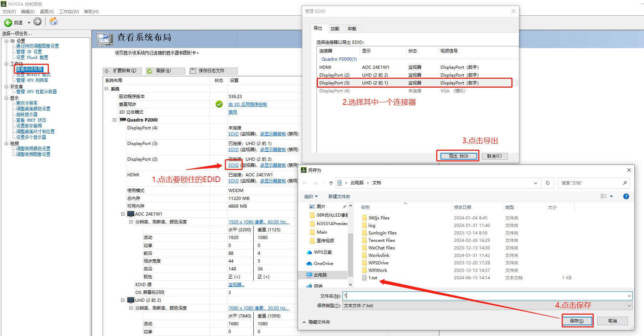The height and width of the screenshot is (336, 644).
Task: Click the 保存(S) button
Action: (x=577, y=321)
